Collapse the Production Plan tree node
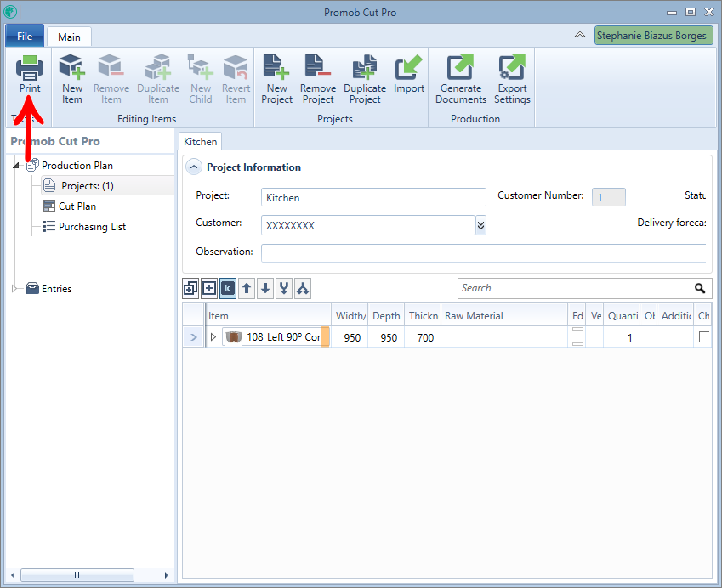This screenshot has width=722, height=588. (x=16, y=165)
